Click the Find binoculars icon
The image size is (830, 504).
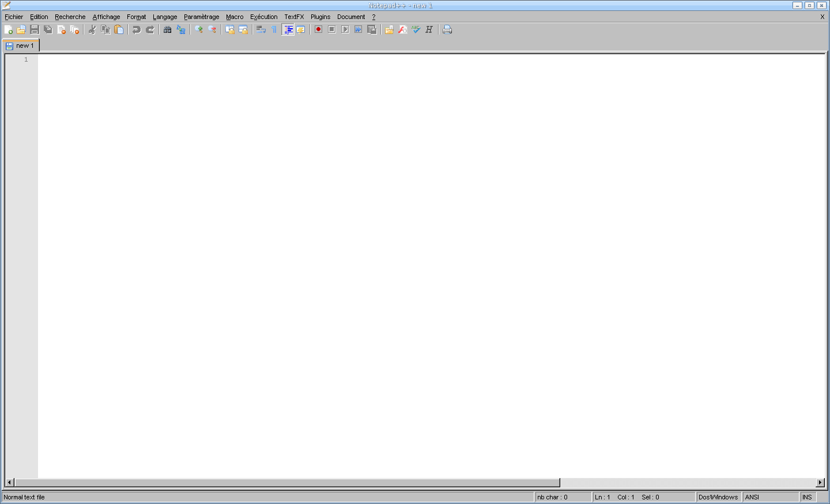point(168,29)
